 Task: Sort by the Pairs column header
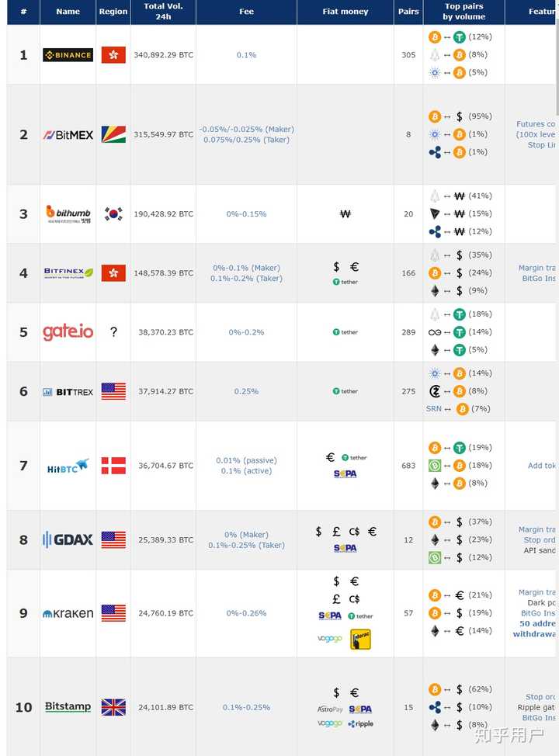pyautogui.click(x=408, y=12)
